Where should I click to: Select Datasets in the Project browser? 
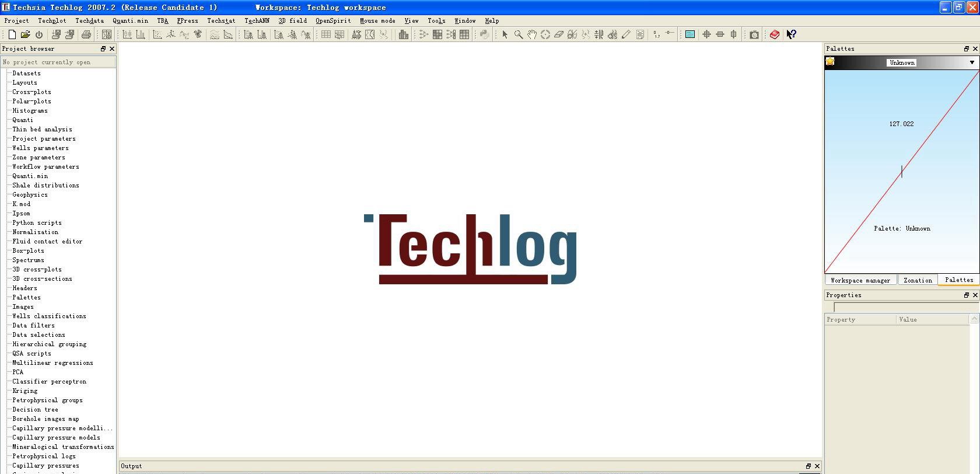click(x=26, y=74)
